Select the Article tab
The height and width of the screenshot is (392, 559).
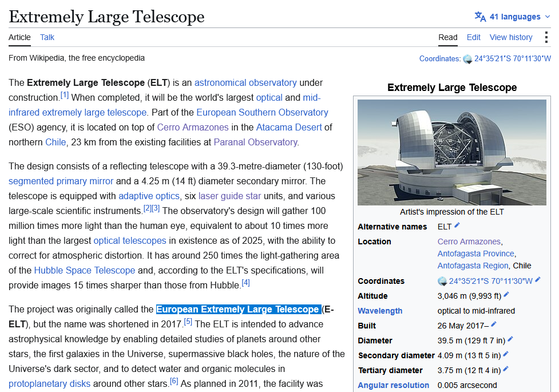[19, 37]
